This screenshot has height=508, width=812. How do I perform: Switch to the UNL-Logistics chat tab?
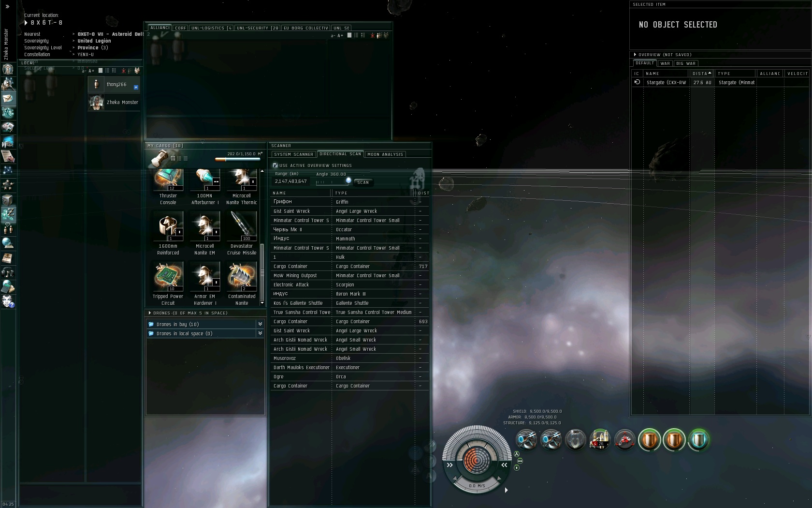point(212,28)
